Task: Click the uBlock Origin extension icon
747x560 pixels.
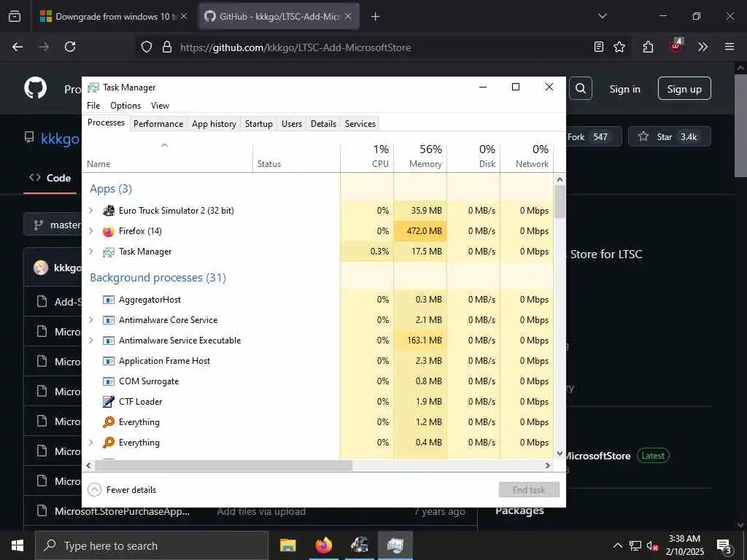Action: click(676, 46)
